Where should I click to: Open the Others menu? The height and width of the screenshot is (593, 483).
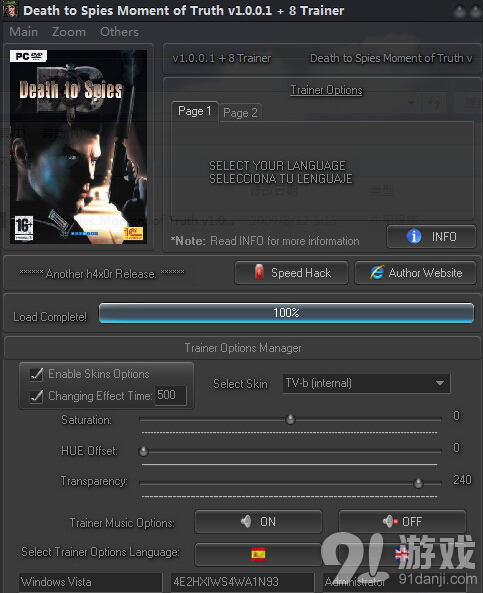tap(119, 32)
